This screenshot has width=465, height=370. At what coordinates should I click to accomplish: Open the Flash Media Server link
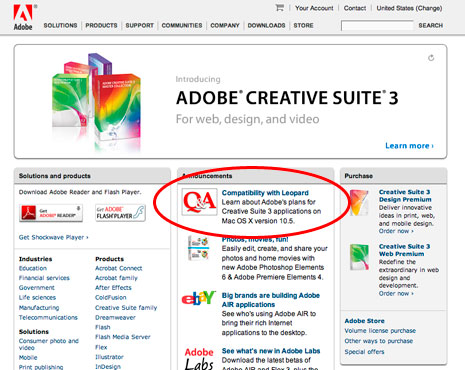tap(123, 337)
